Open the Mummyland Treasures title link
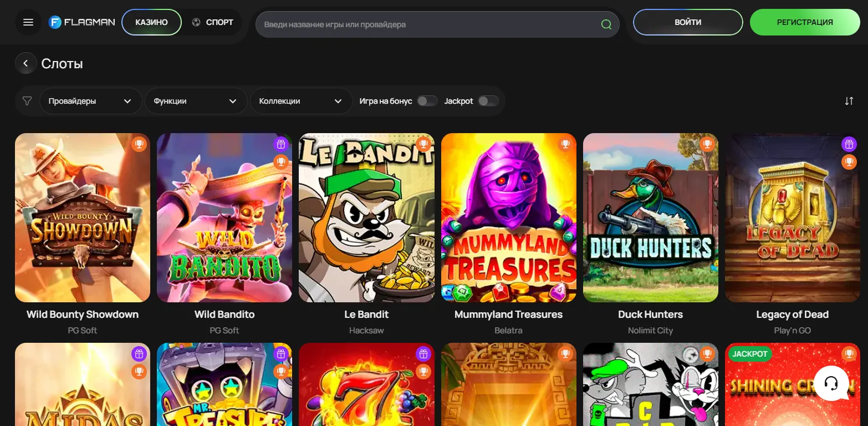 pyautogui.click(x=508, y=315)
